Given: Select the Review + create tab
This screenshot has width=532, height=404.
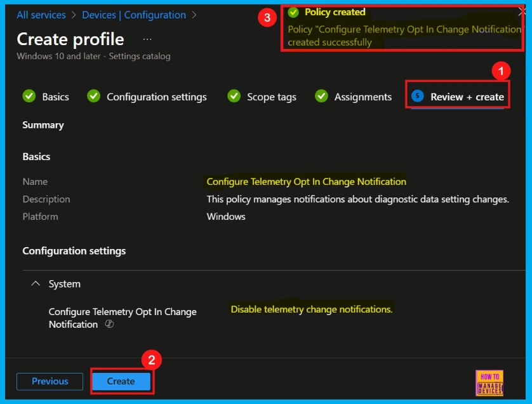Looking at the screenshot, I should click(457, 97).
